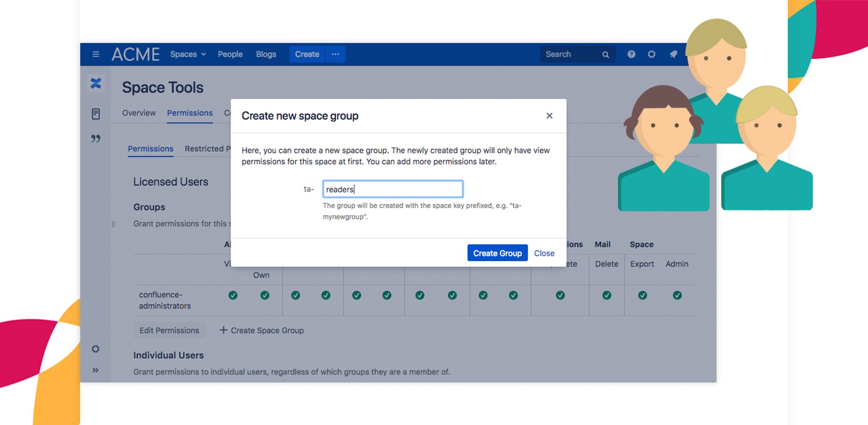Click the 'Space Tools' page title
This screenshot has width=868, height=425.
pos(163,87)
